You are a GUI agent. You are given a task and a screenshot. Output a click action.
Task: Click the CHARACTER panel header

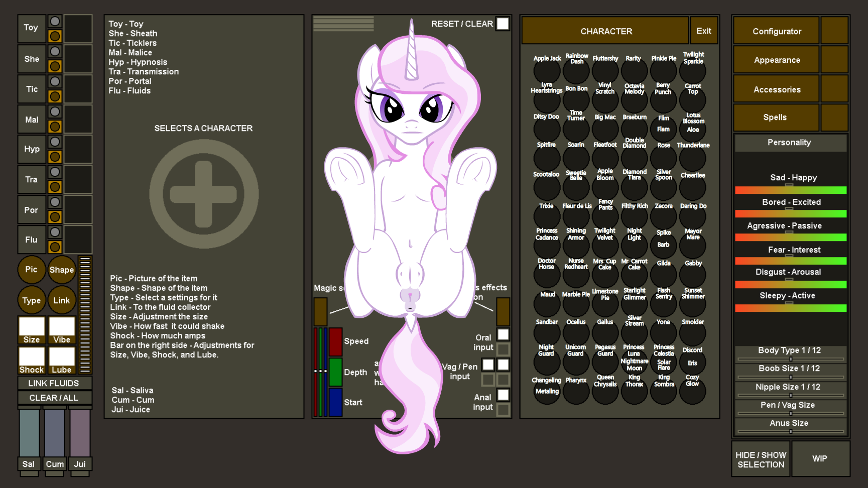pos(606,31)
